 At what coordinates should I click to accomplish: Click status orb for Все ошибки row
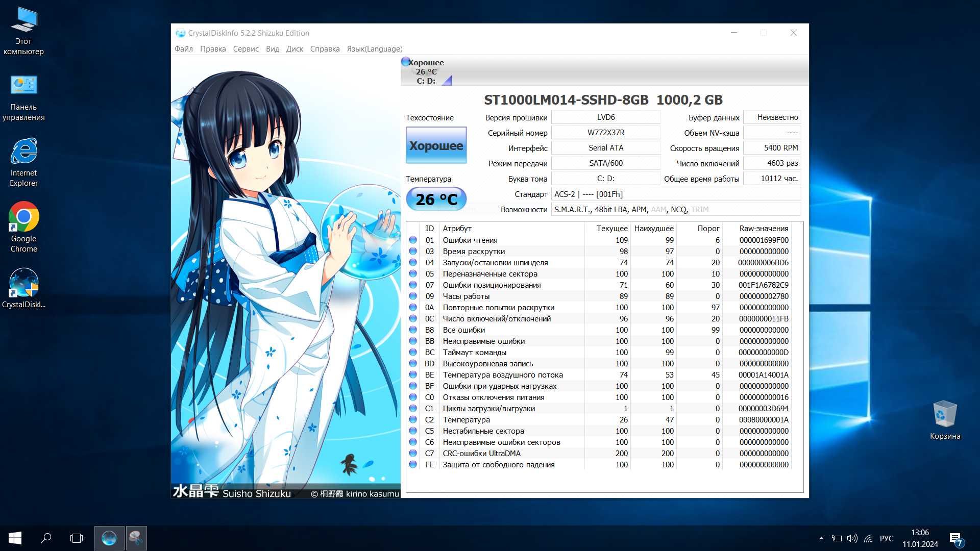(413, 330)
